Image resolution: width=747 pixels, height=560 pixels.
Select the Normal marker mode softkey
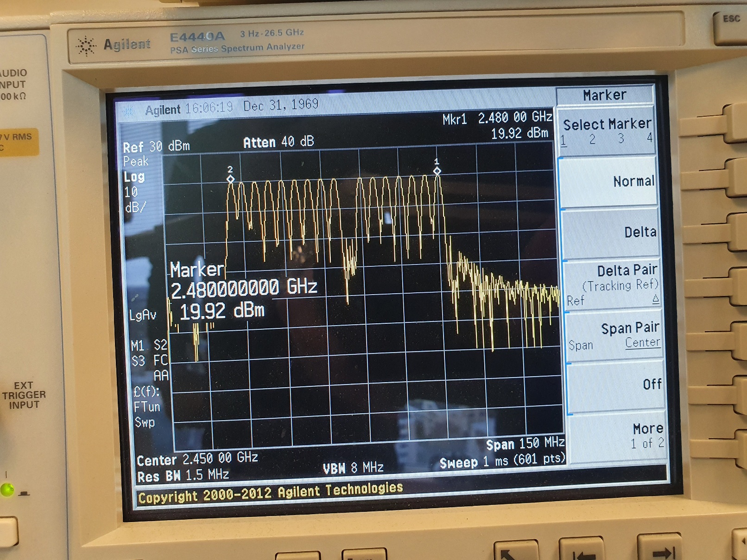point(609,182)
